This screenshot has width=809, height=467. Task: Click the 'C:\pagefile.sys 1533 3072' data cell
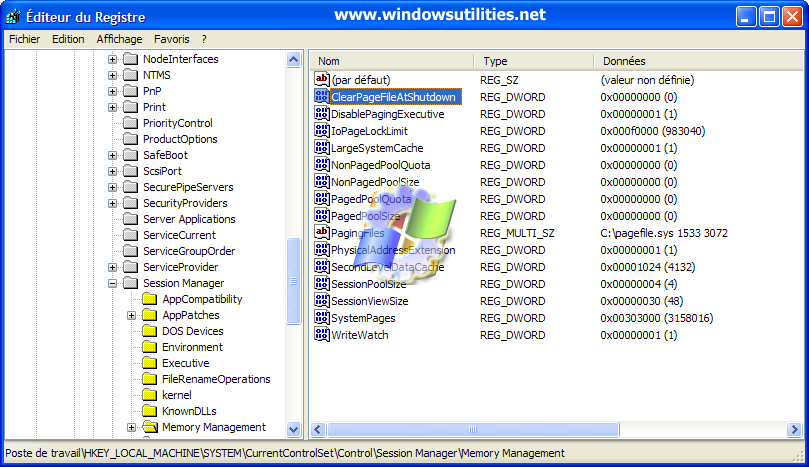[x=664, y=233]
